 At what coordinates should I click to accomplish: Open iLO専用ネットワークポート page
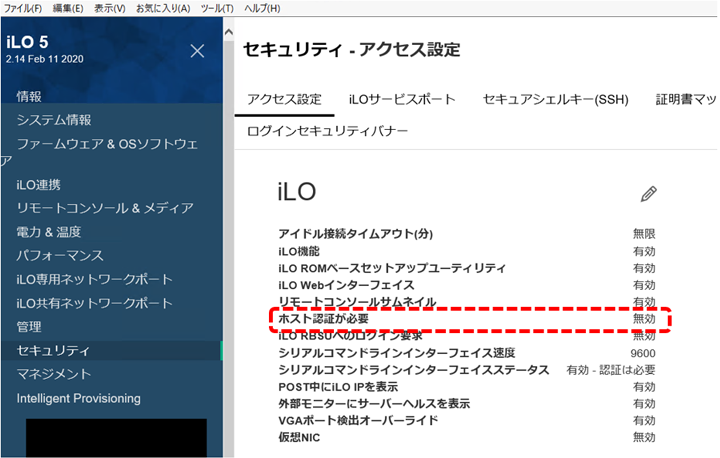point(95,279)
